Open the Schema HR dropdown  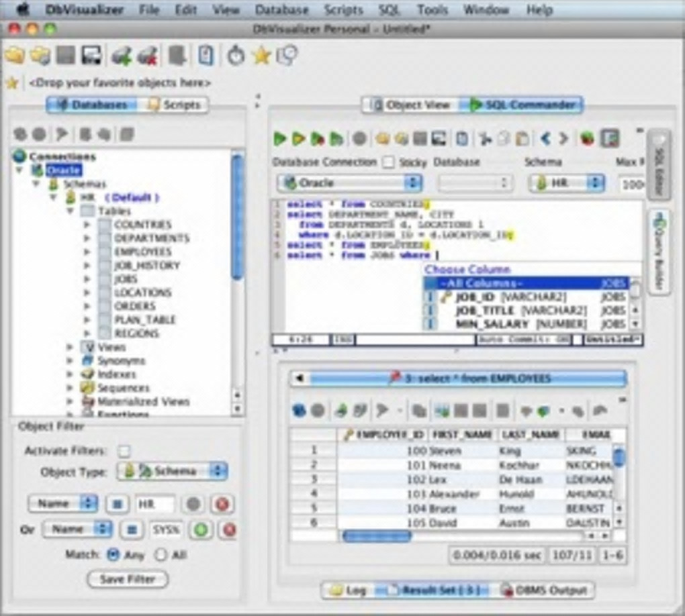567,183
